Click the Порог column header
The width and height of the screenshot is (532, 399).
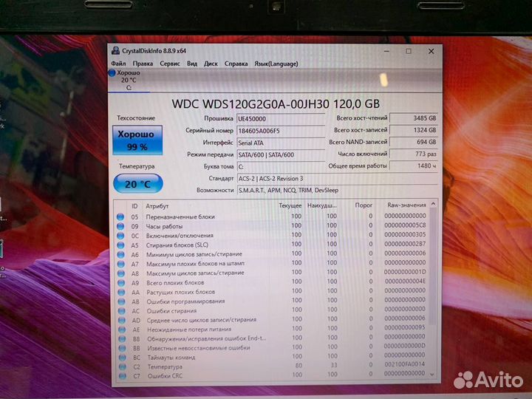pyautogui.click(x=364, y=205)
